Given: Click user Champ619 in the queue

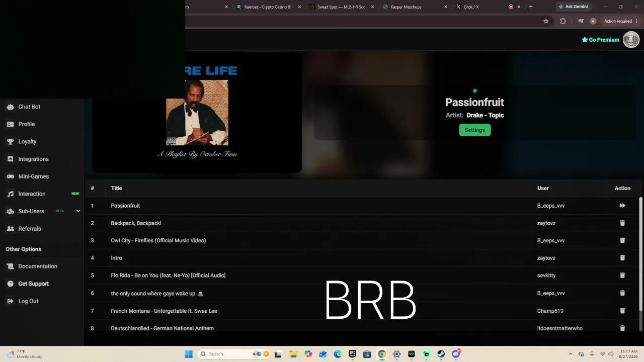Looking at the screenshot, I should (550, 311).
